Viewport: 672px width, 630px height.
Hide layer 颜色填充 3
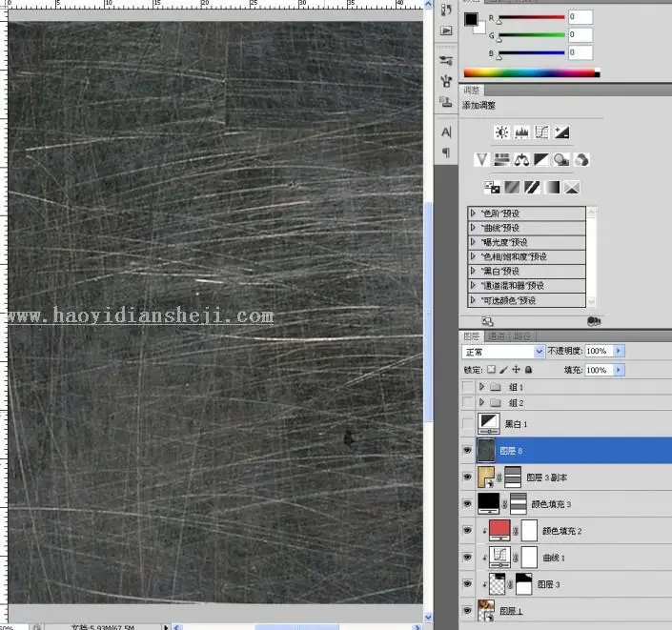point(468,504)
